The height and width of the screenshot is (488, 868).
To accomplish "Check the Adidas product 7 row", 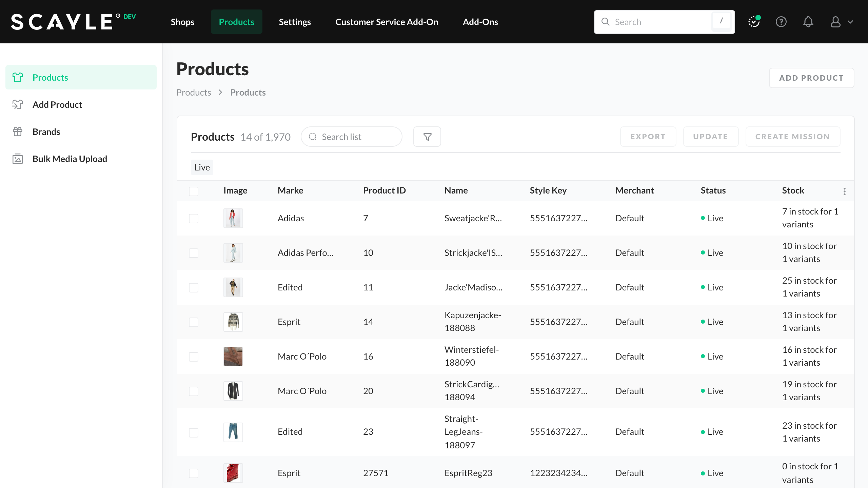I will (x=194, y=219).
